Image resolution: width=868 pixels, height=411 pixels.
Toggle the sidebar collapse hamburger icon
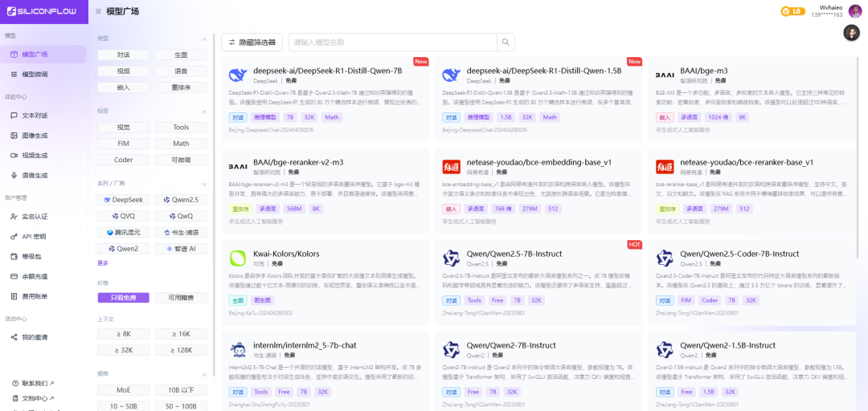[98, 11]
